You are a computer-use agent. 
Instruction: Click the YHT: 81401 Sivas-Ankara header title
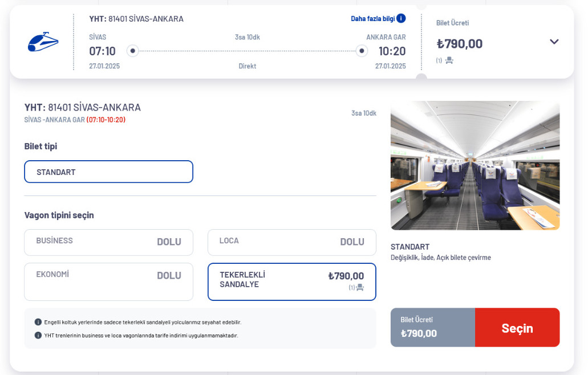tap(136, 19)
